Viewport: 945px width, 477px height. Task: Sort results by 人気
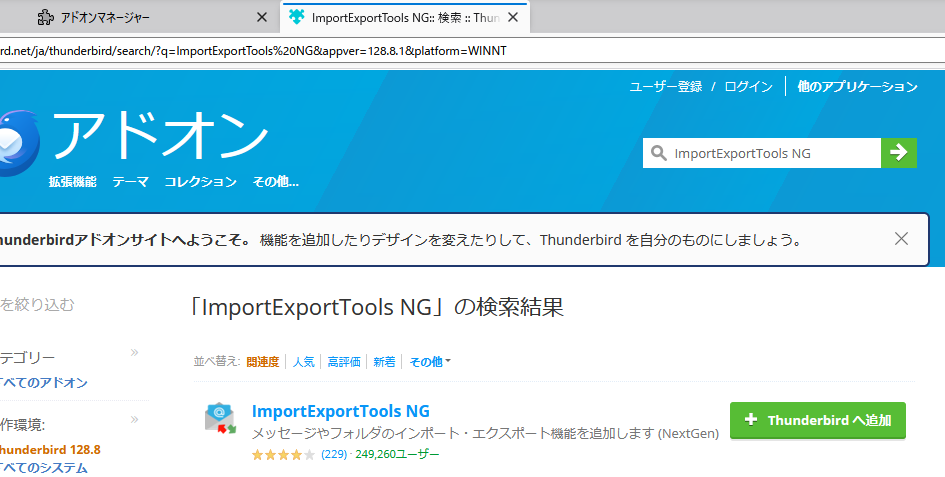click(303, 362)
